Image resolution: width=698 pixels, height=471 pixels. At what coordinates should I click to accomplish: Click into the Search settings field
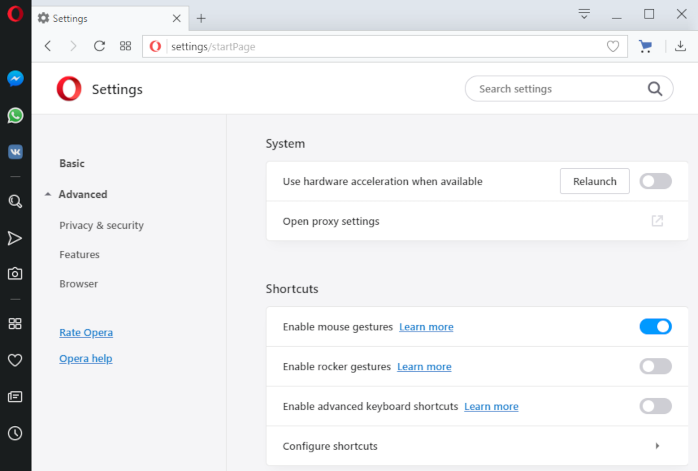pos(561,89)
